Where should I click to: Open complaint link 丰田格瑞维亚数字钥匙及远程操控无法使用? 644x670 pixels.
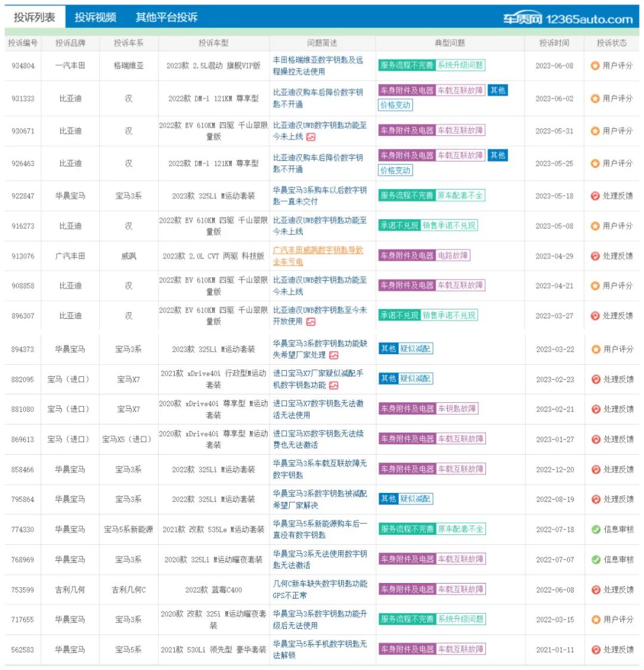pyautogui.click(x=318, y=66)
